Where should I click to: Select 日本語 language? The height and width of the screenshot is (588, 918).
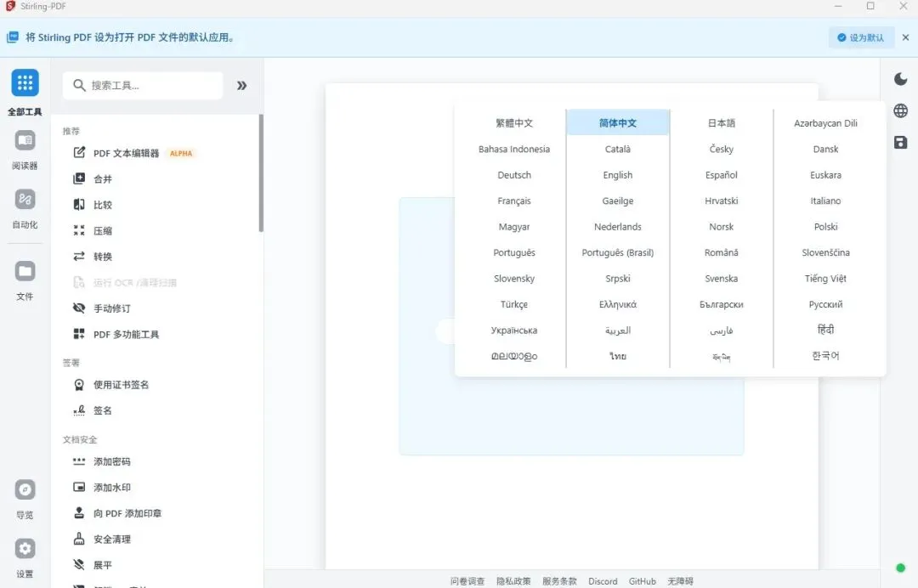coord(722,123)
